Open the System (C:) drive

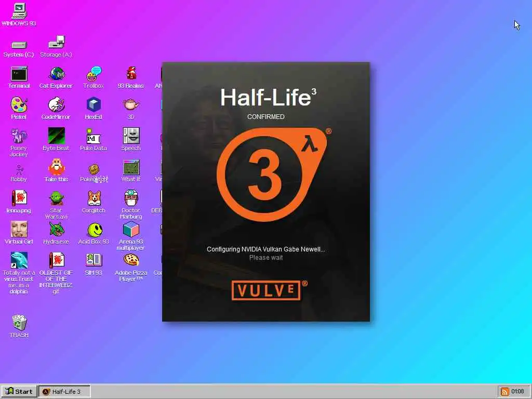[x=19, y=49]
